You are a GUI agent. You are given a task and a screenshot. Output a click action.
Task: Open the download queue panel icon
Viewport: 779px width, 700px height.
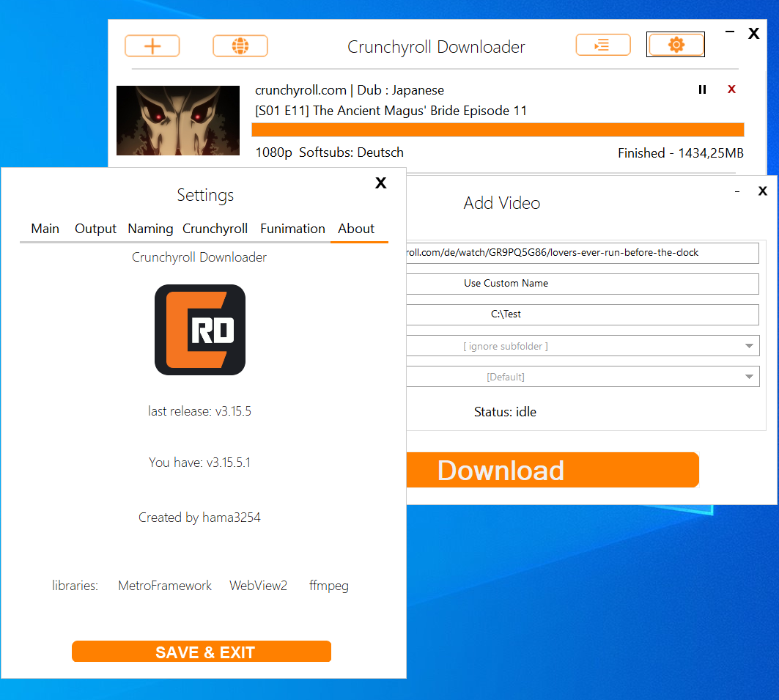603,45
